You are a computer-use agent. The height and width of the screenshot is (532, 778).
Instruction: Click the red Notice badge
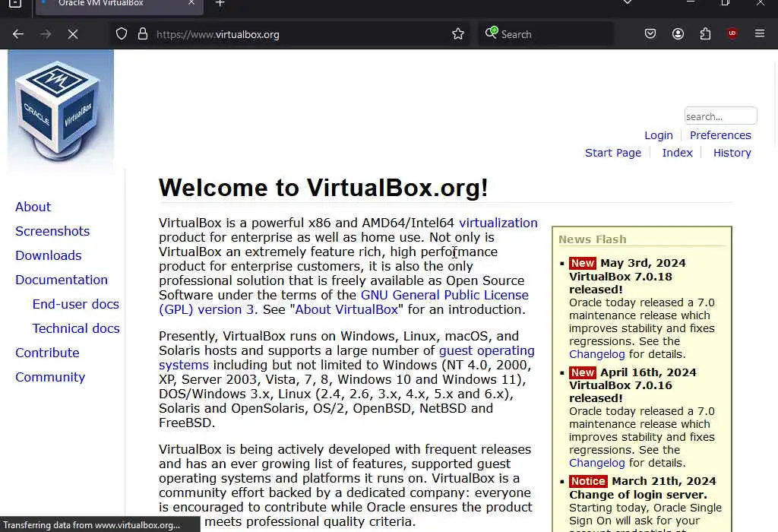click(588, 481)
